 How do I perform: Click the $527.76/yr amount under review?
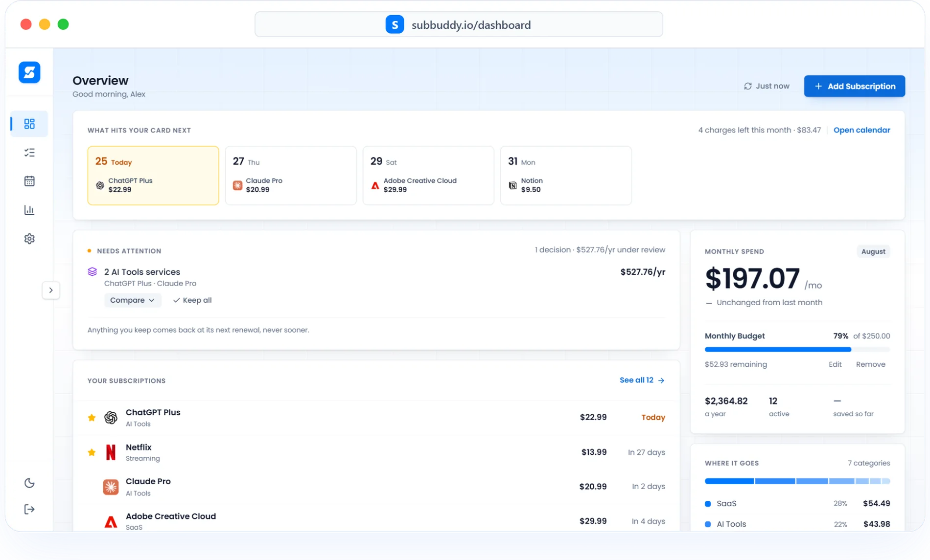(x=642, y=272)
